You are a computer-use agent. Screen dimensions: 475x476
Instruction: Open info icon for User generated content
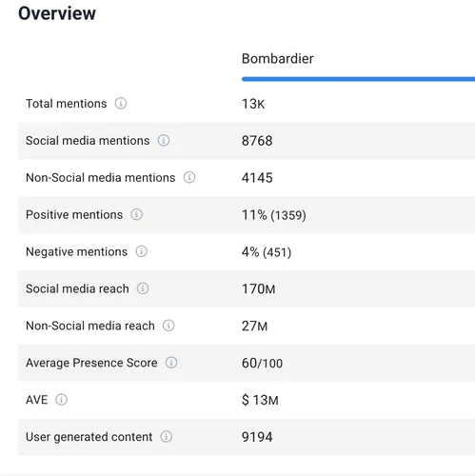coord(167,437)
